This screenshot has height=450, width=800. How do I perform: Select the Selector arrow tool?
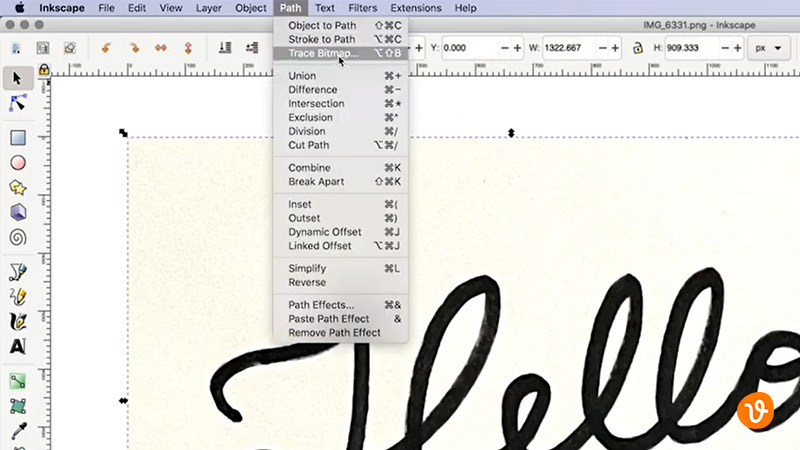point(17,78)
